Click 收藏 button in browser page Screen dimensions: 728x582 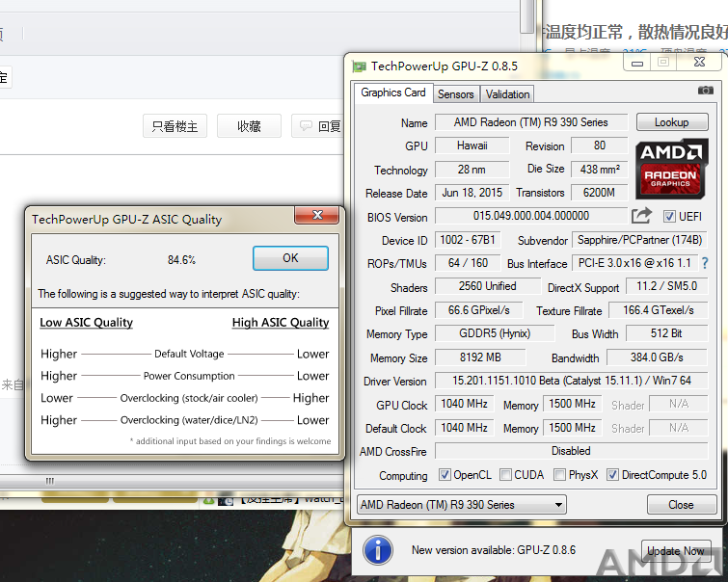[250, 126]
